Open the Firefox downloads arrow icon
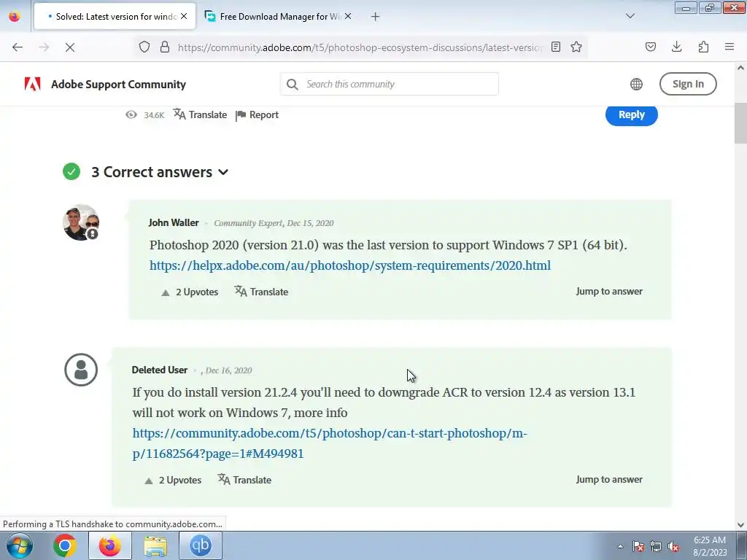The image size is (747, 560). pyautogui.click(x=676, y=47)
